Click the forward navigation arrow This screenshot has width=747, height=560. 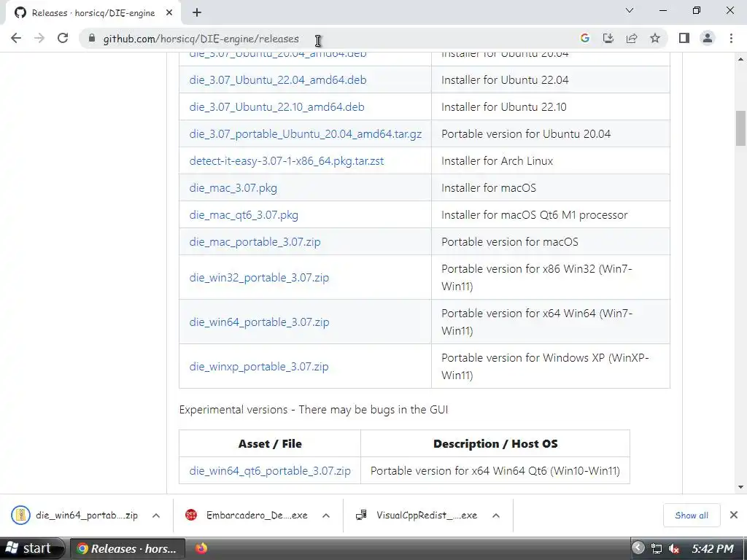[39, 38]
